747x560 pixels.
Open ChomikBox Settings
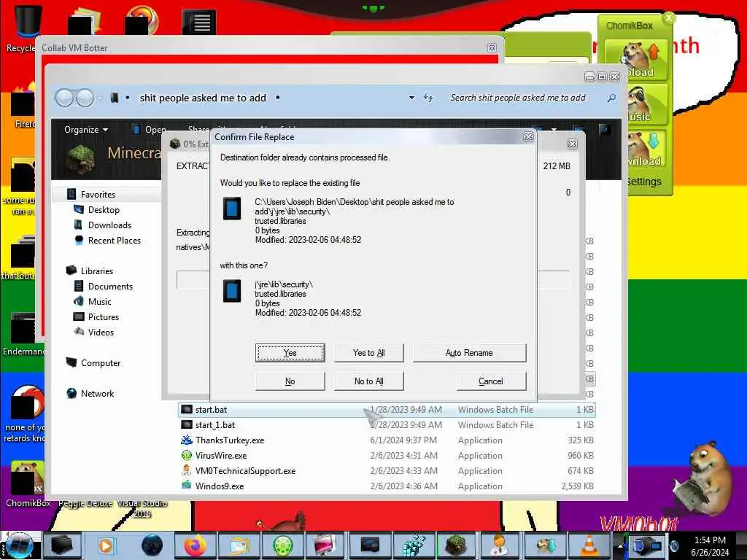[x=643, y=182]
